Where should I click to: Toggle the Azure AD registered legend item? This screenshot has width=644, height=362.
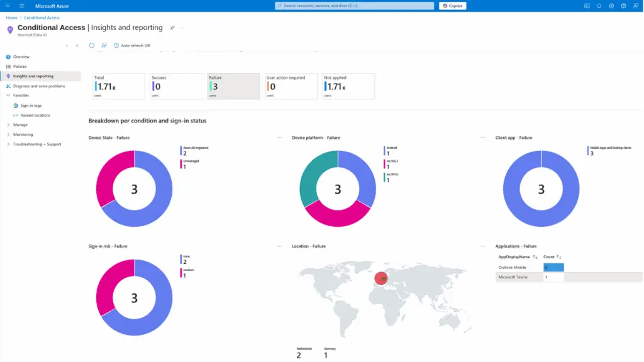[x=193, y=151]
